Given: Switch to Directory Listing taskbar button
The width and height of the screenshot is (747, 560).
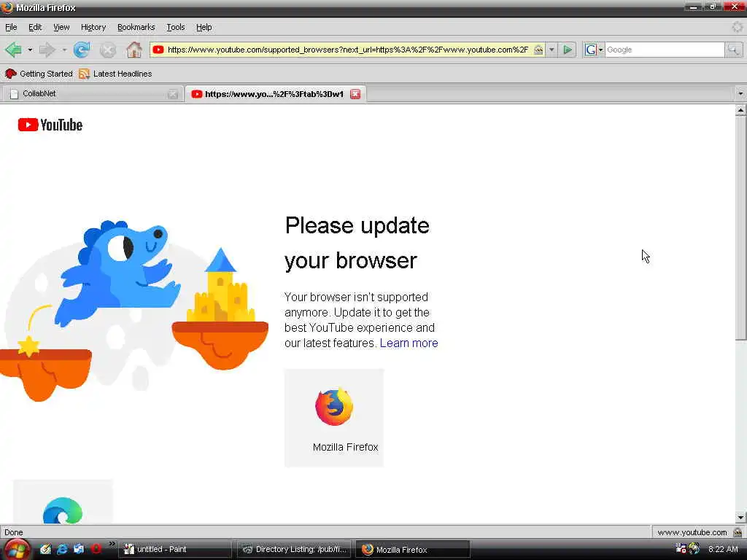Looking at the screenshot, I should pyautogui.click(x=294, y=550).
